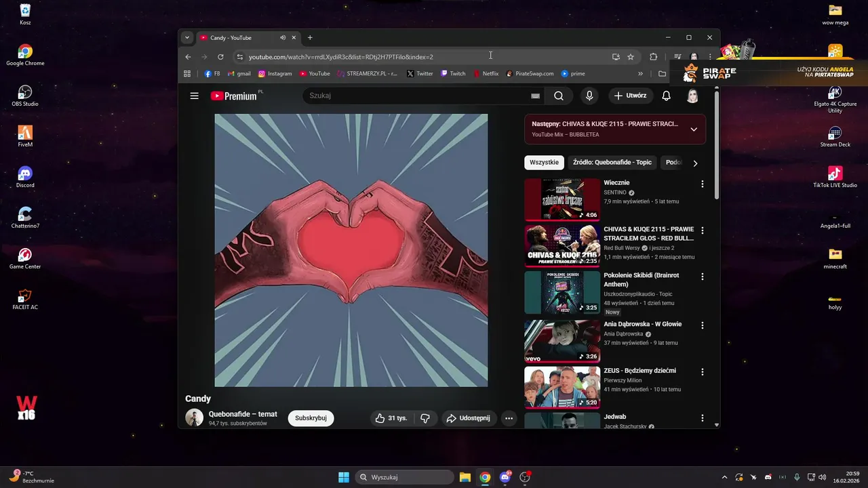Click the Discord icon in the taskbar
This screenshot has width=868, height=488.
point(505,477)
